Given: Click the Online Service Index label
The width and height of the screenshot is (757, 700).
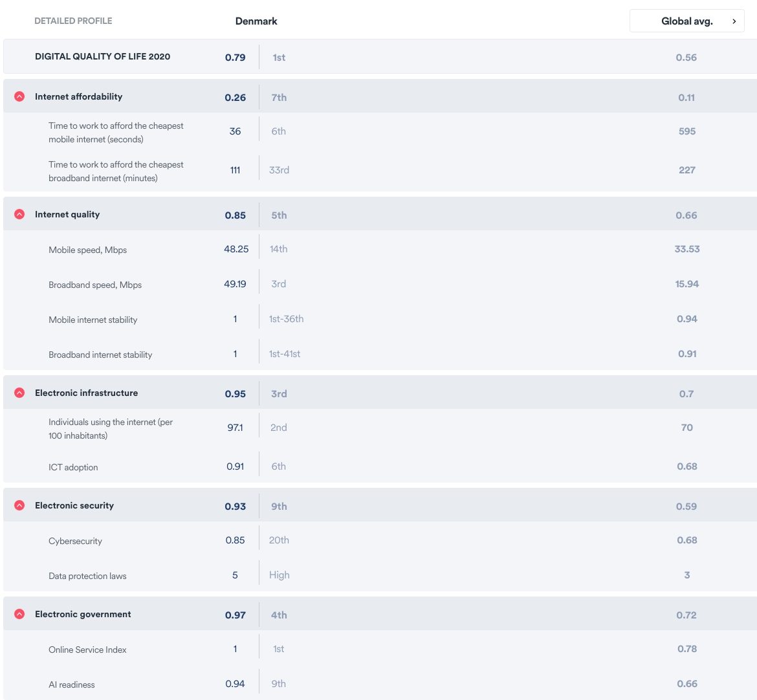Looking at the screenshot, I should click(87, 650).
